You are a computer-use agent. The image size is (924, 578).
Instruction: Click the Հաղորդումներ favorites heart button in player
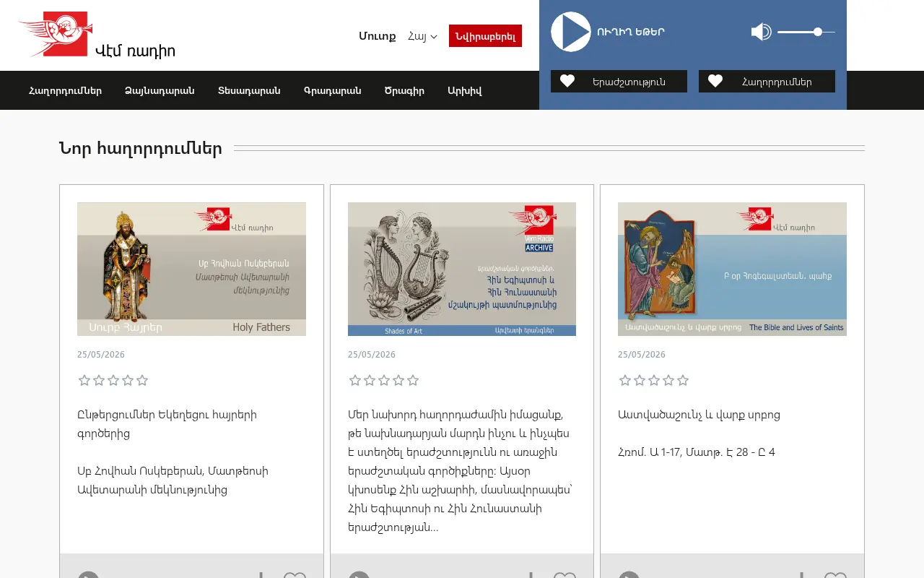pyautogui.click(x=767, y=82)
